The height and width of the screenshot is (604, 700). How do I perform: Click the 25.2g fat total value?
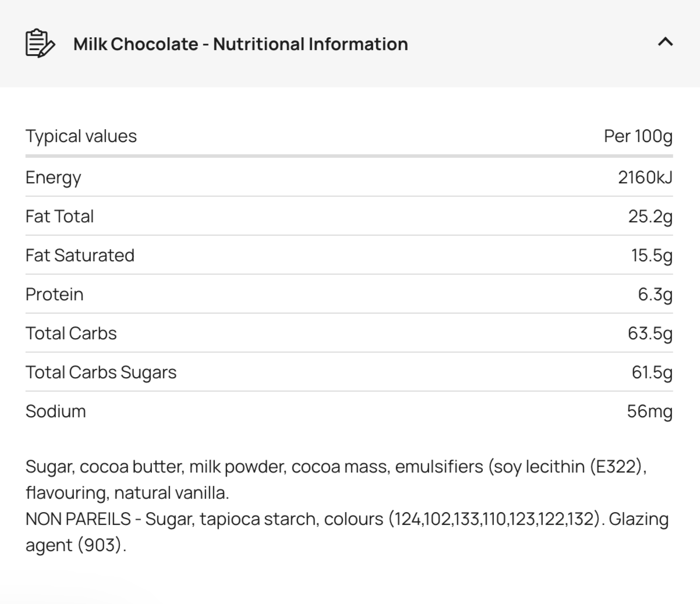[x=650, y=216]
